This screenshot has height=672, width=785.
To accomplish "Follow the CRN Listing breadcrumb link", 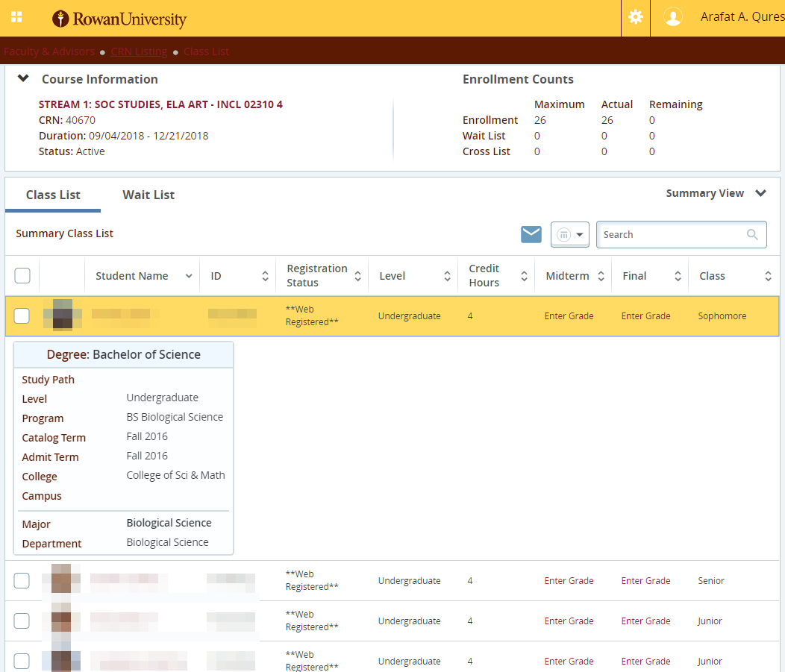I will (x=139, y=51).
